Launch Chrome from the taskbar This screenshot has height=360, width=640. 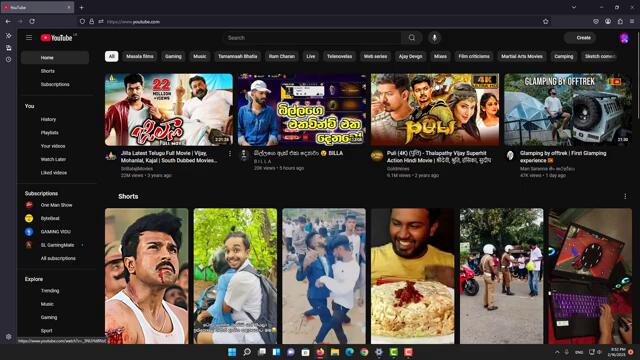[x=364, y=352]
